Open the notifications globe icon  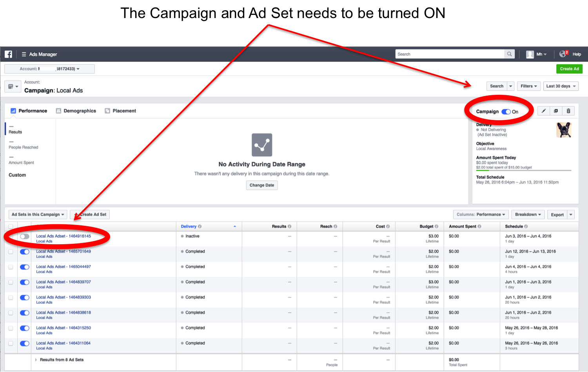[564, 54]
